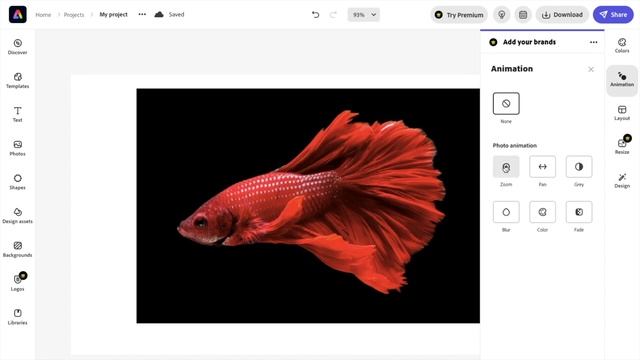The height and width of the screenshot is (360, 640).
Task: Click Add your brands
Action: click(529, 42)
